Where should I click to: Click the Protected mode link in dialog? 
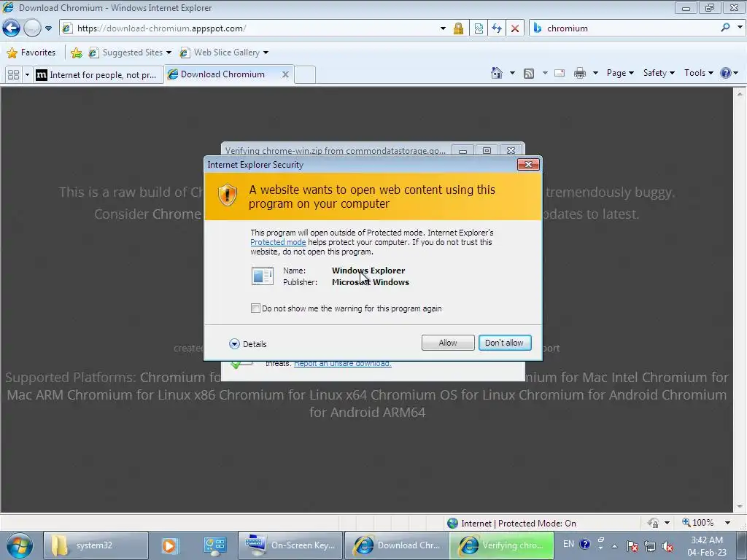click(x=278, y=242)
